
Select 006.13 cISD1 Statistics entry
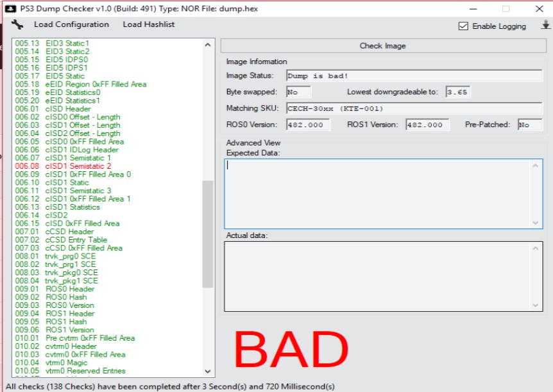point(58,207)
